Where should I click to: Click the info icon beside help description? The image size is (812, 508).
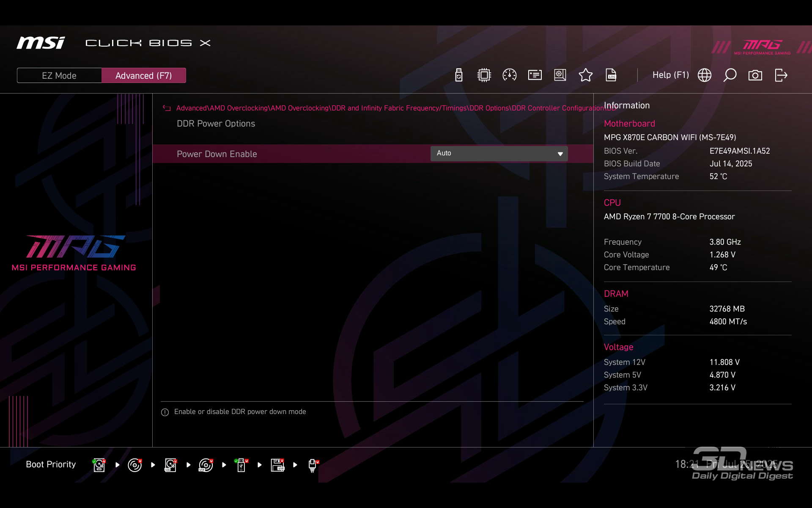point(165,412)
